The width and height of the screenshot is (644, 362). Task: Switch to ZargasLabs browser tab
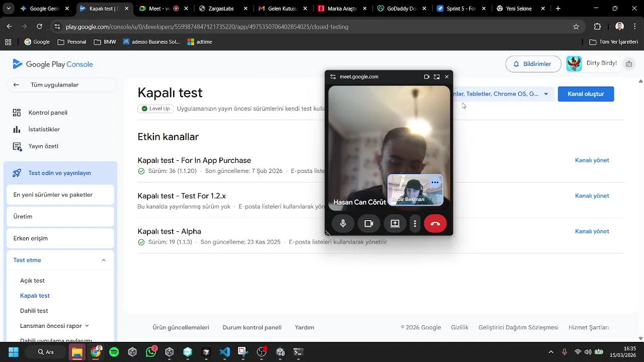pos(223,9)
